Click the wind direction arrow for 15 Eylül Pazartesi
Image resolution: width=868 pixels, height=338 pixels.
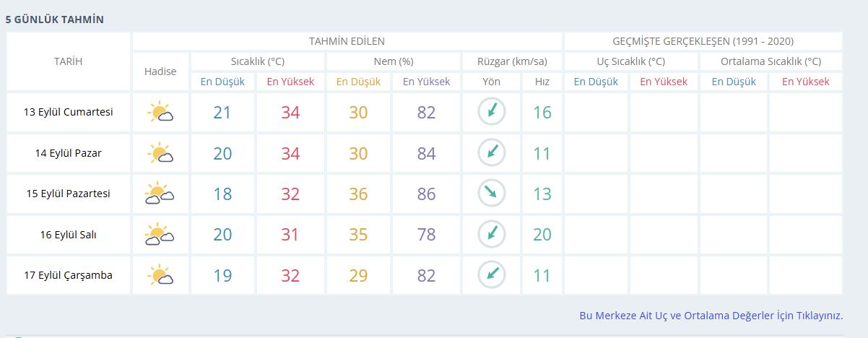tap(492, 193)
